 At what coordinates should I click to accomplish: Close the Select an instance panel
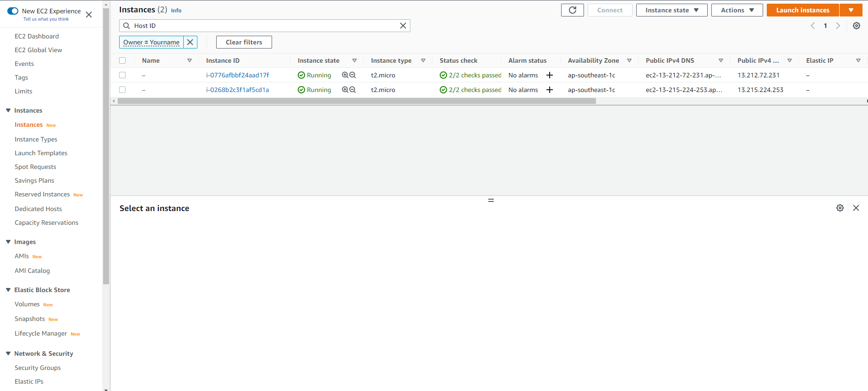coord(856,208)
